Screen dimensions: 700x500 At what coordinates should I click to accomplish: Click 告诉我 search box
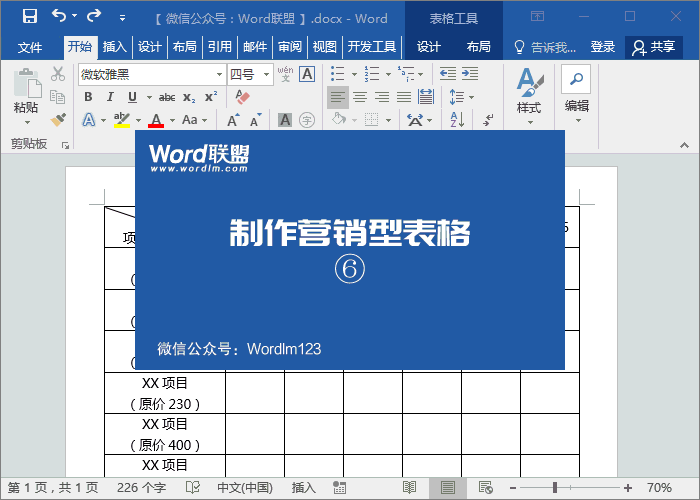545,47
